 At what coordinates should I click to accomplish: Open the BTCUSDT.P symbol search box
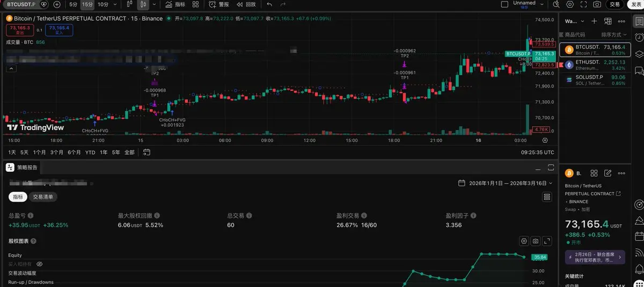coord(22,4)
